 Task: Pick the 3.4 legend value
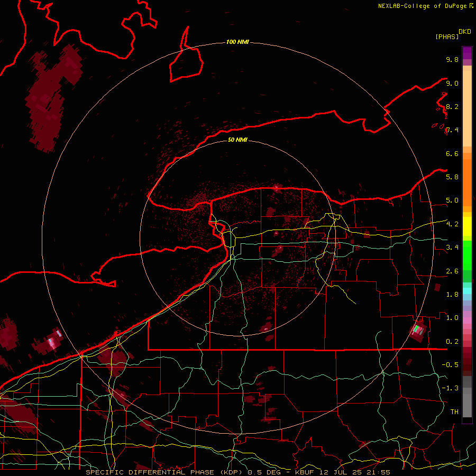coord(452,248)
